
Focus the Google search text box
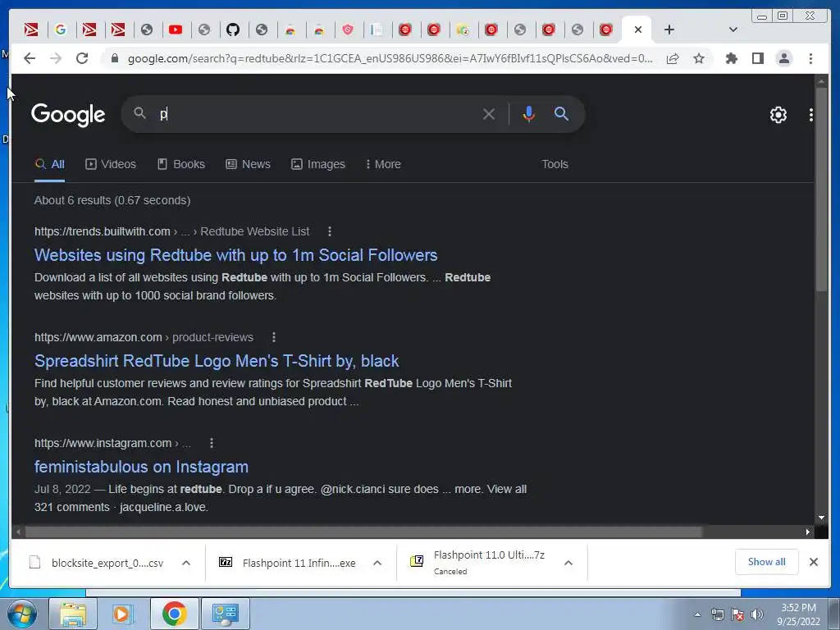(x=316, y=113)
